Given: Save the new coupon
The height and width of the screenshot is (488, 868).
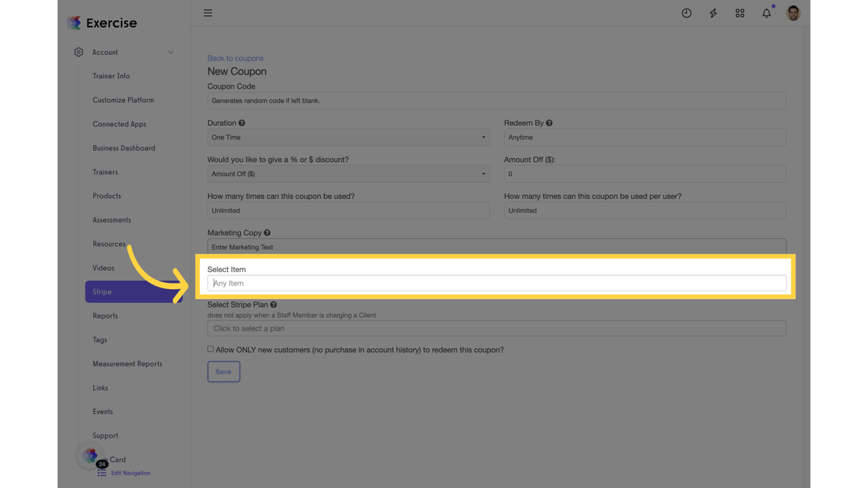Looking at the screenshot, I should [224, 372].
